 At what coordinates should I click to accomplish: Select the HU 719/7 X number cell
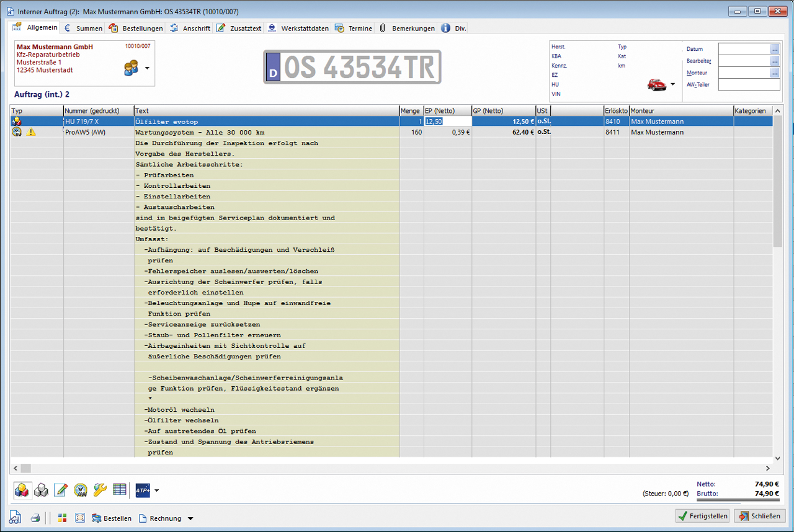99,122
